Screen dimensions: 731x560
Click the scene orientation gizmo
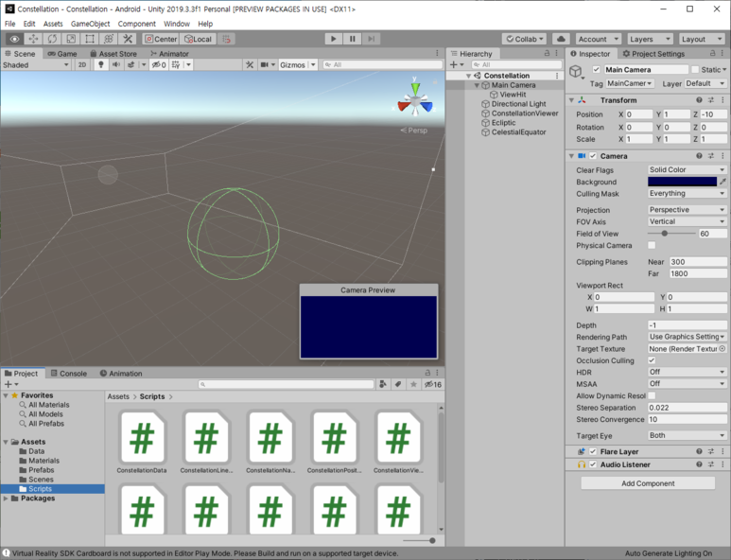[415, 100]
